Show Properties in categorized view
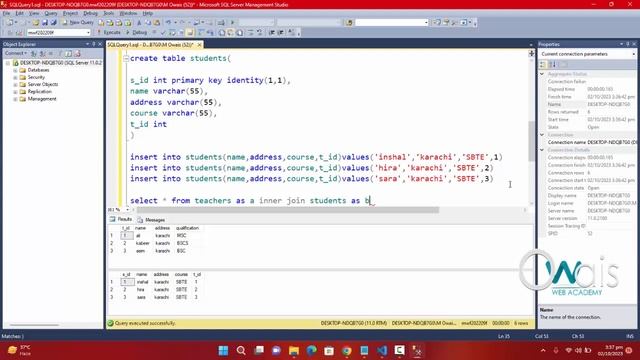 543,64
